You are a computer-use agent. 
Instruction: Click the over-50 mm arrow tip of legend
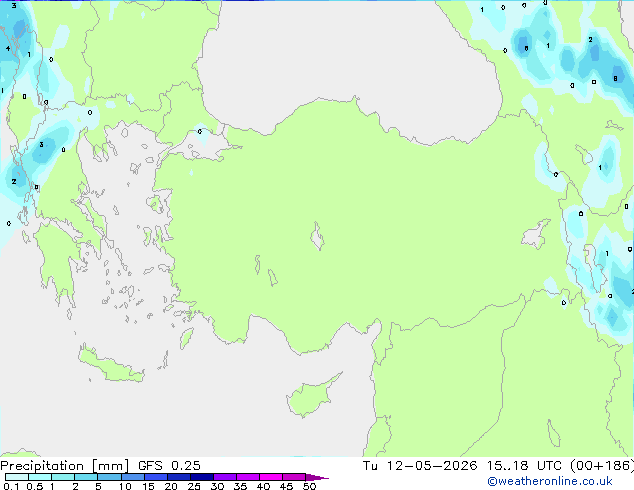[x=317, y=478]
